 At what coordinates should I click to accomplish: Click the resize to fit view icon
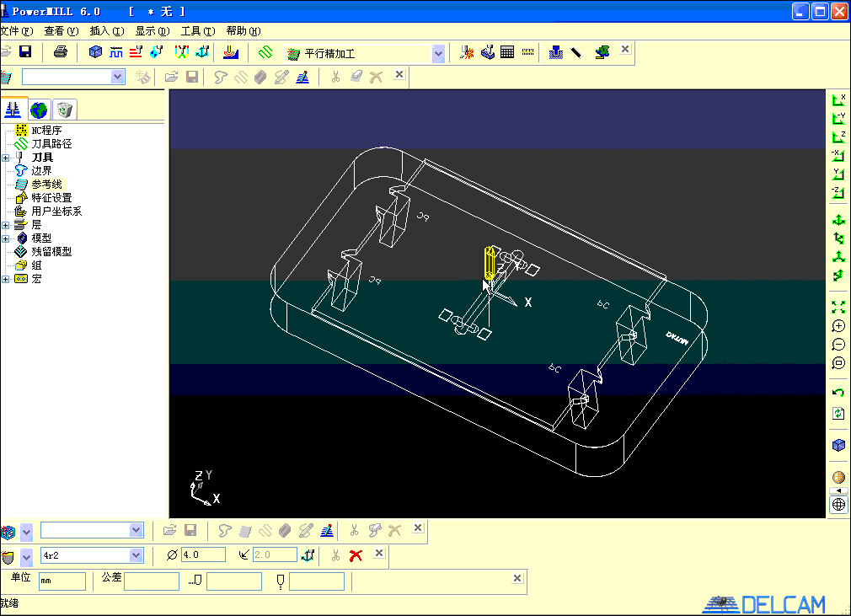(838, 308)
